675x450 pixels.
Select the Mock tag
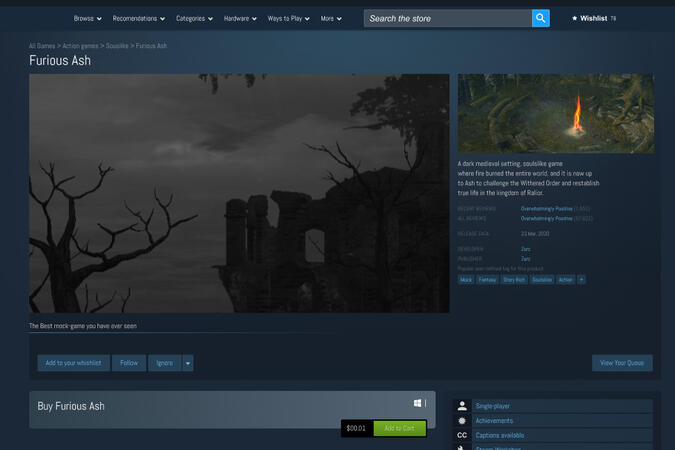point(466,279)
